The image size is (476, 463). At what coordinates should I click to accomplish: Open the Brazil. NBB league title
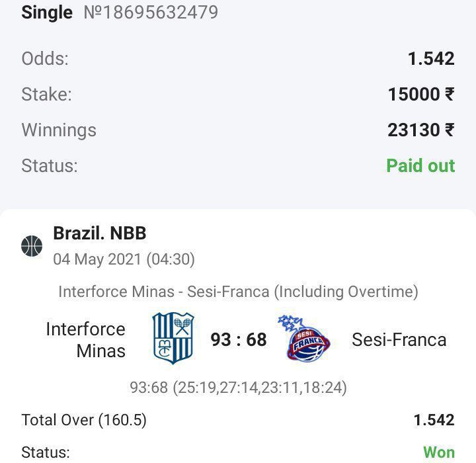pyautogui.click(x=100, y=233)
